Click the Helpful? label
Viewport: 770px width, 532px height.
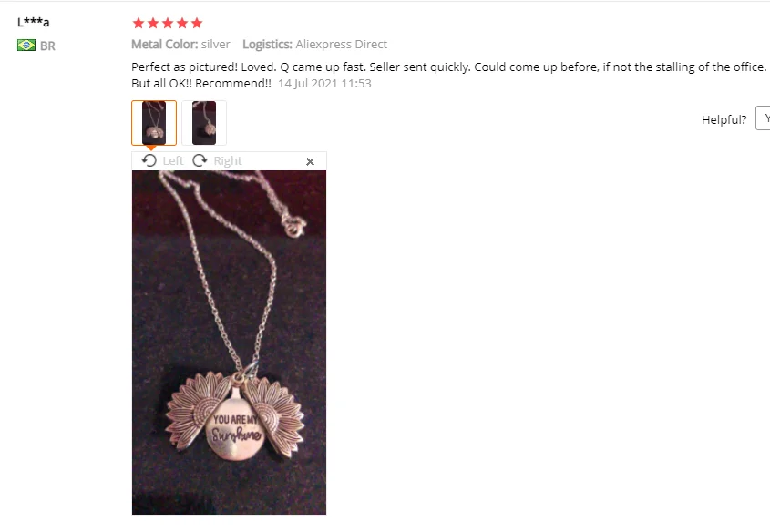point(724,119)
